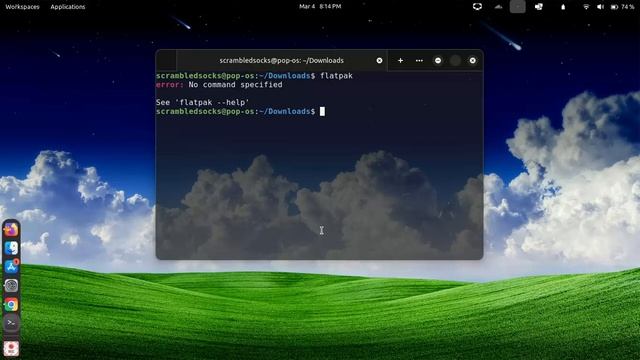Click the last prompt line with cursor block

tap(240, 111)
